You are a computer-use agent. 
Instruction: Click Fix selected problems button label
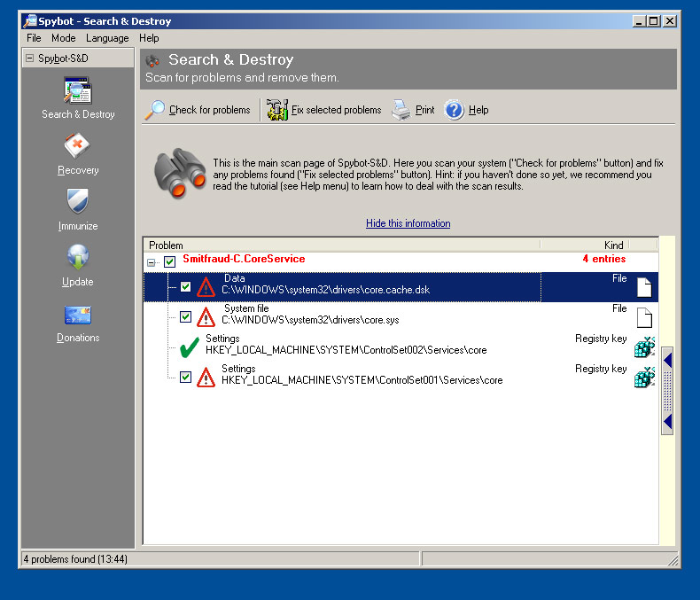tap(336, 110)
